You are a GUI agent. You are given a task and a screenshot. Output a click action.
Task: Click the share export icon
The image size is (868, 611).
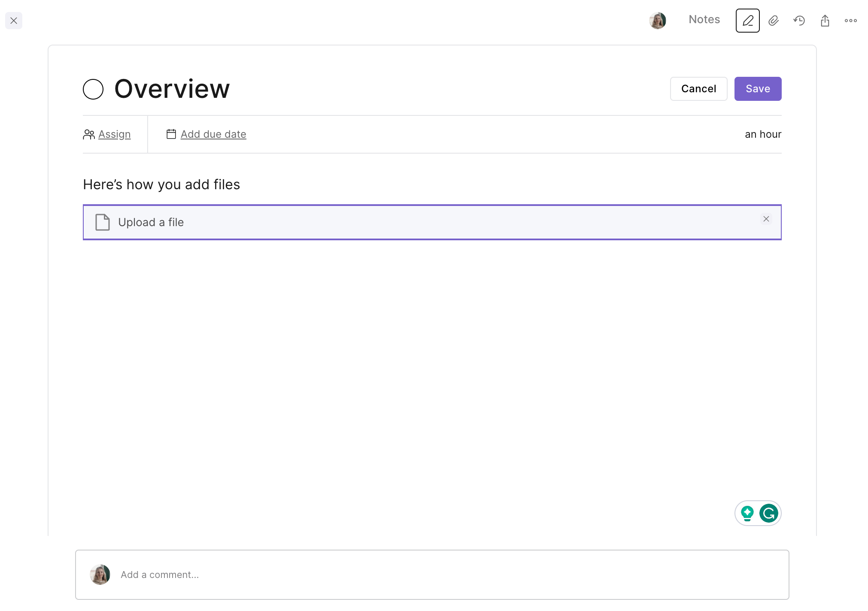click(825, 21)
